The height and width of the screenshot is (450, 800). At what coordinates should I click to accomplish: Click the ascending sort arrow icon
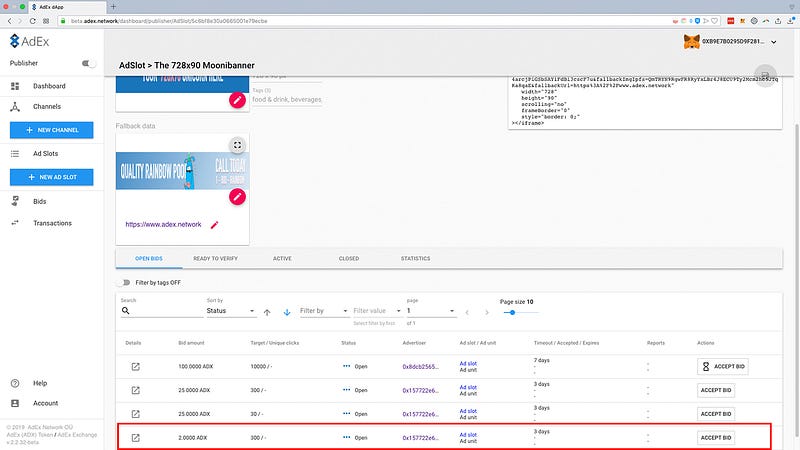tap(267, 312)
